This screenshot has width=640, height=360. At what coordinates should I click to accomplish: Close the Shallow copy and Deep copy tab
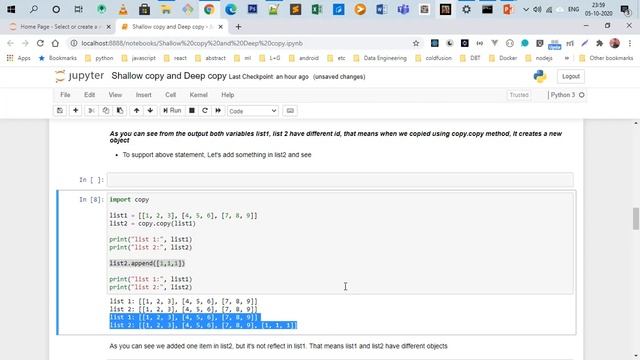[220, 27]
